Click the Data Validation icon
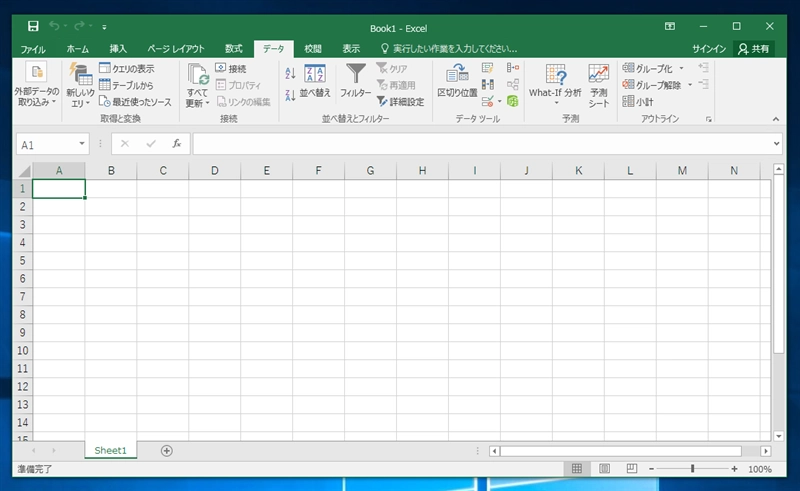800x491 pixels. pos(487,102)
